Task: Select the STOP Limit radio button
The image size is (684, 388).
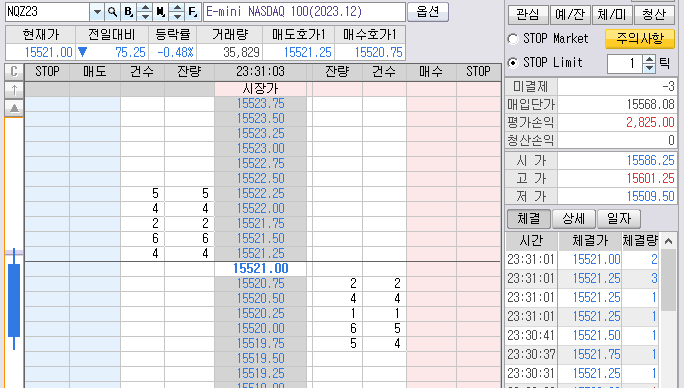Action: point(513,63)
